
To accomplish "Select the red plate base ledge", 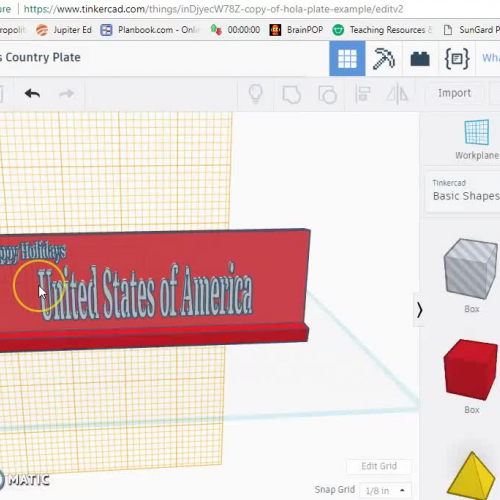I will [x=153, y=338].
